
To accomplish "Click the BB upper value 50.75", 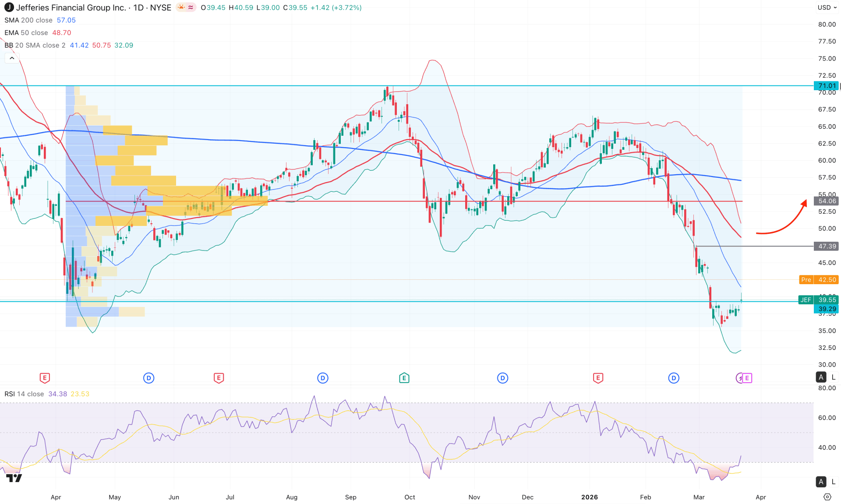I will click(102, 46).
